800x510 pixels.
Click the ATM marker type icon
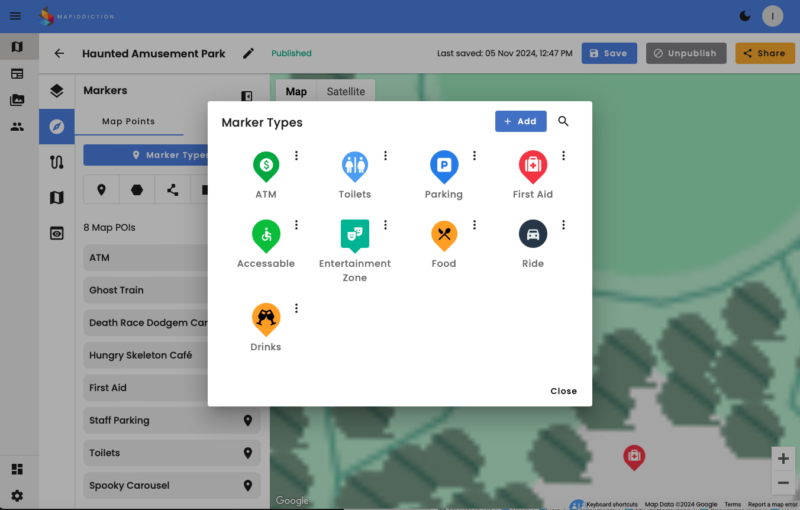pos(265,165)
